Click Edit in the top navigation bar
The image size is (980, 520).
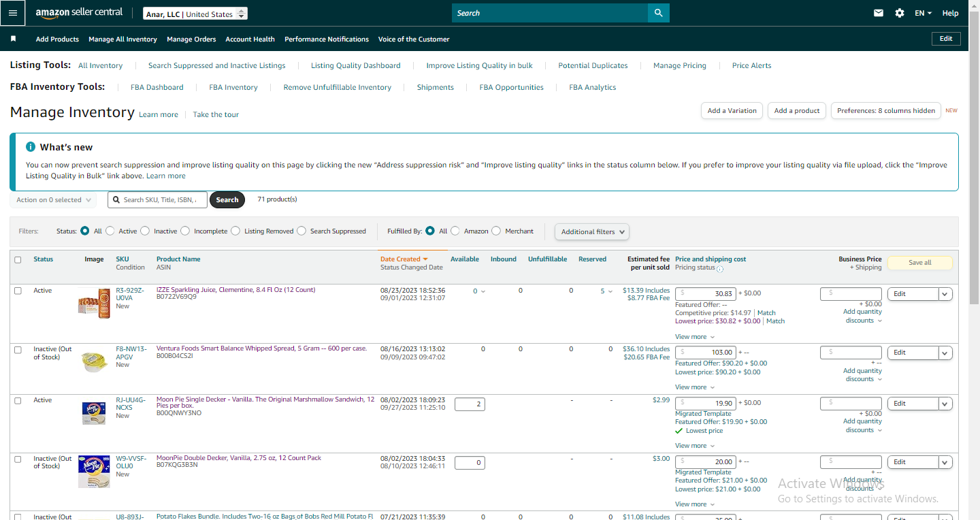pyautogui.click(x=946, y=39)
